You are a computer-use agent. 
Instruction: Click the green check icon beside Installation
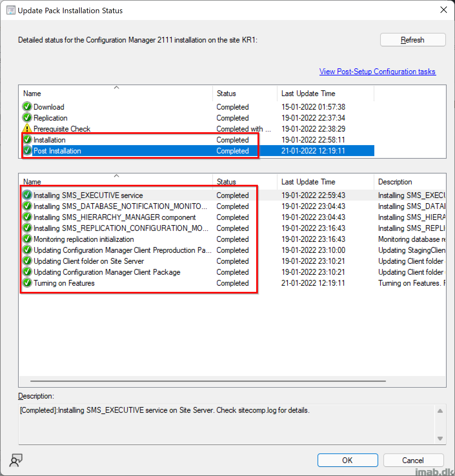coord(27,139)
